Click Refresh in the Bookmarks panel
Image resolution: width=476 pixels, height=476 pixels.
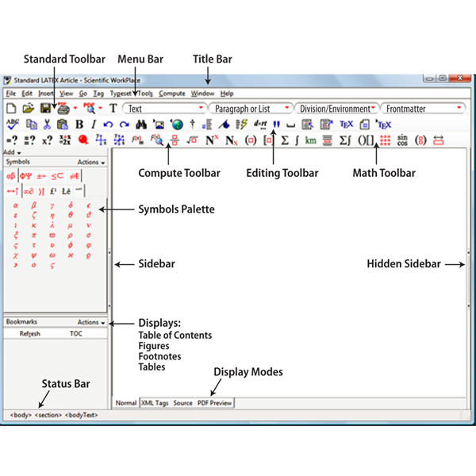[30, 334]
